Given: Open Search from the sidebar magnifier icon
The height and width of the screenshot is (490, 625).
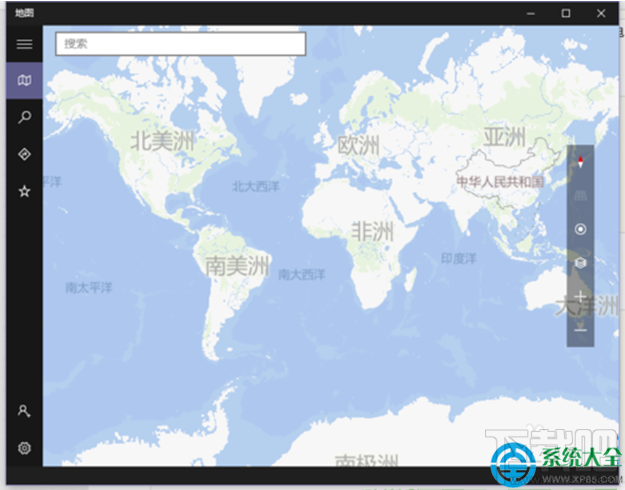Looking at the screenshot, I should pos(24,117).
